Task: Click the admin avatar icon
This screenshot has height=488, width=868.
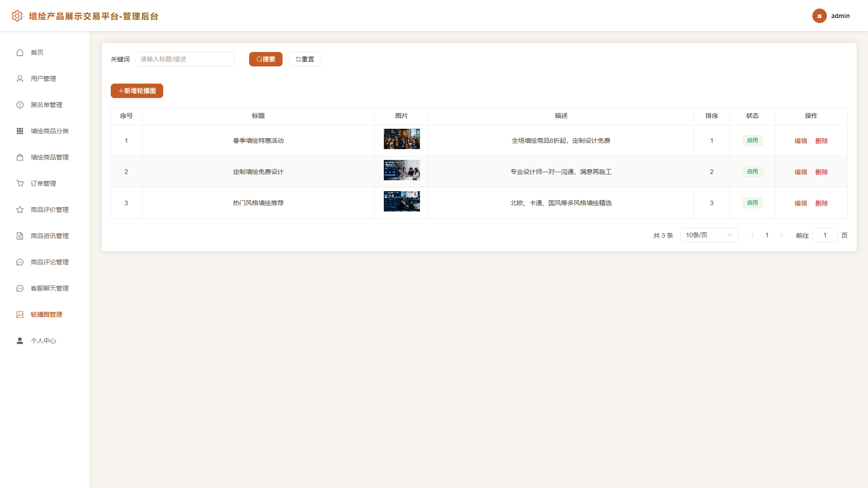Action: [819, 16]
